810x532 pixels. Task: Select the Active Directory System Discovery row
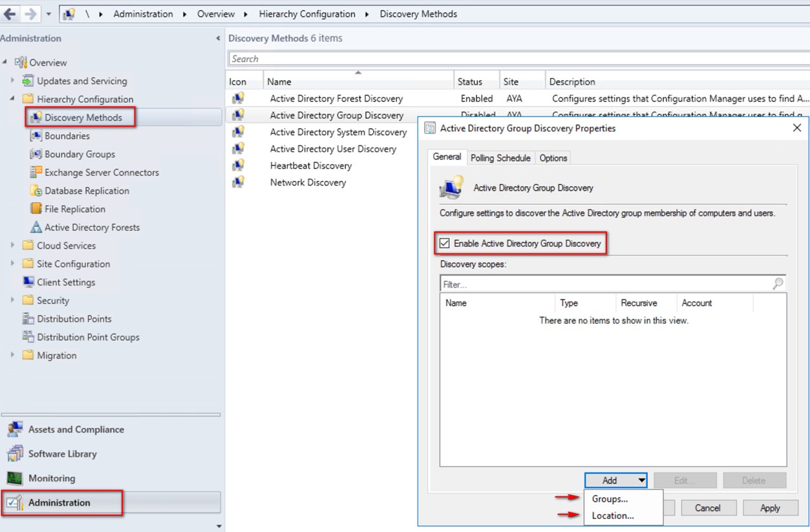point(338,132)
